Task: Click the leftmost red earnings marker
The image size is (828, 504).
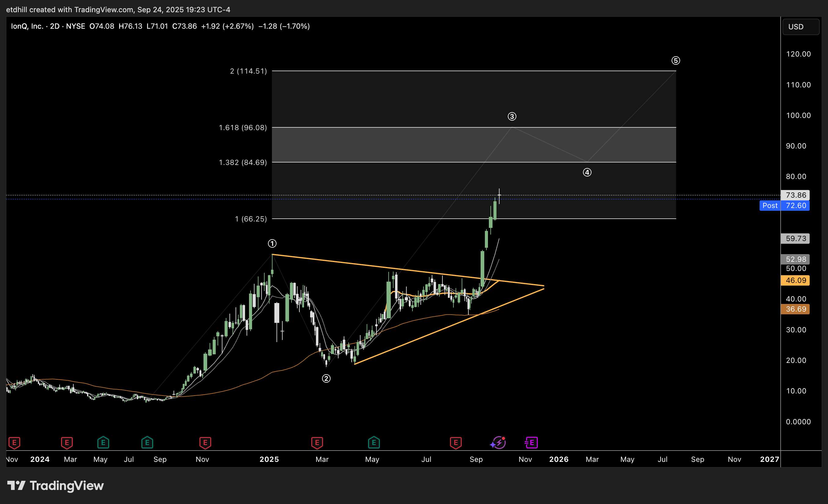Action: [14, 443]
